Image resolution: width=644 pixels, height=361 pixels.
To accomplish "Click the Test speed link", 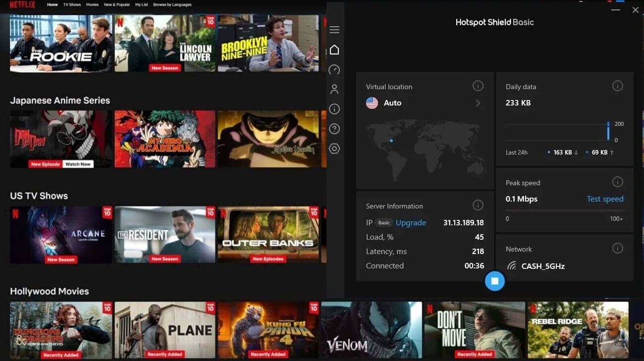I will point(605,199).
